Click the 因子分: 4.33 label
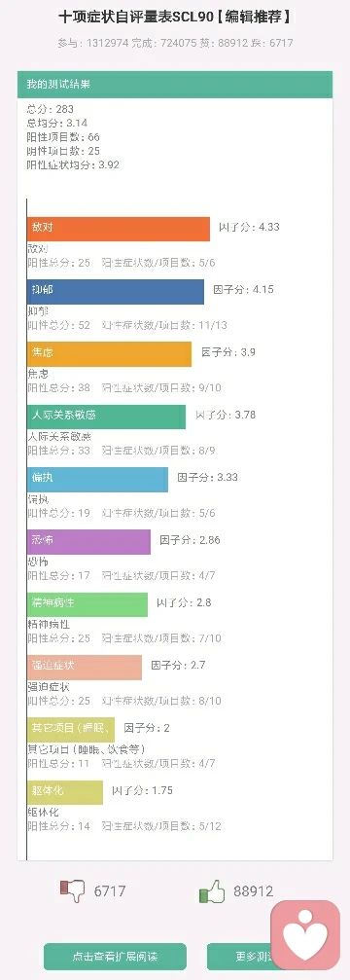The image size is (350, 980). point(249,227)
